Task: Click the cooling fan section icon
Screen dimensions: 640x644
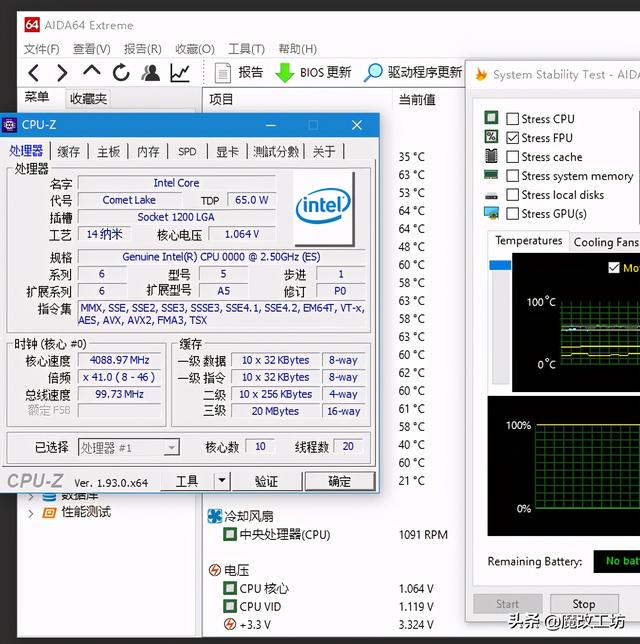Action: pos(214,516)
